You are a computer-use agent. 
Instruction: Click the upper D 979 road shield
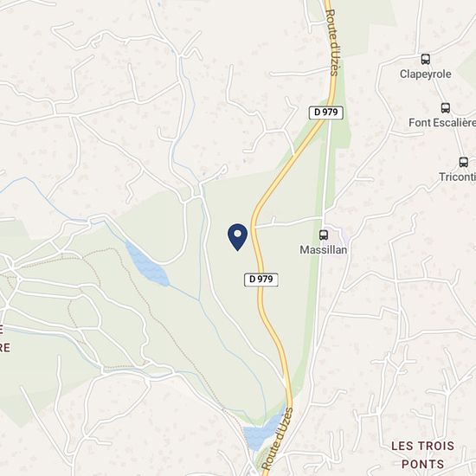pos(326,113)
